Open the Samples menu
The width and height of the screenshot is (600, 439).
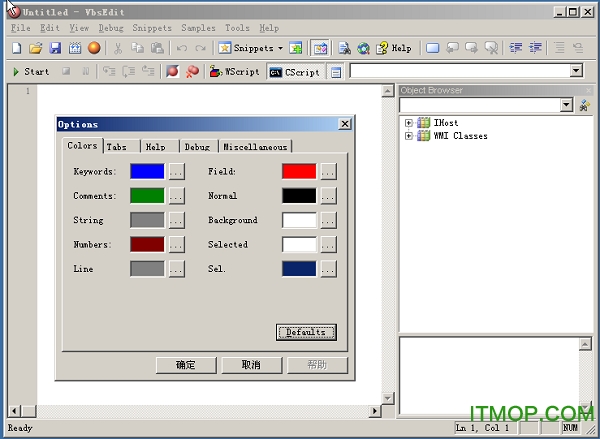pos(198,28)
